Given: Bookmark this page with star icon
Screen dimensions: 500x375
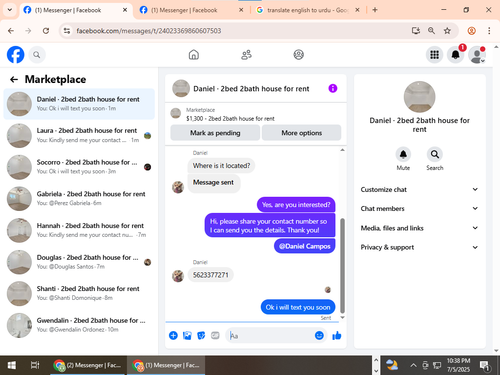Looking at the screenshot, I should tap(447, 31).
